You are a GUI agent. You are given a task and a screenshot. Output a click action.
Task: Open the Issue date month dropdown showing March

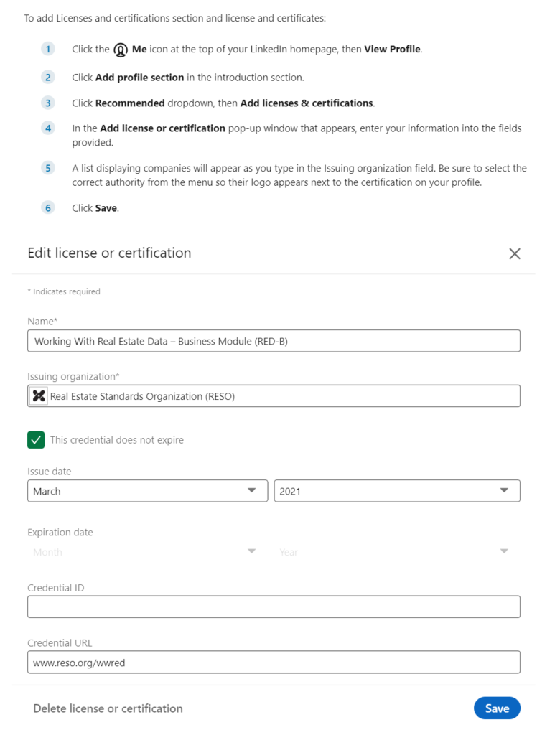click(x=147, y=491)
